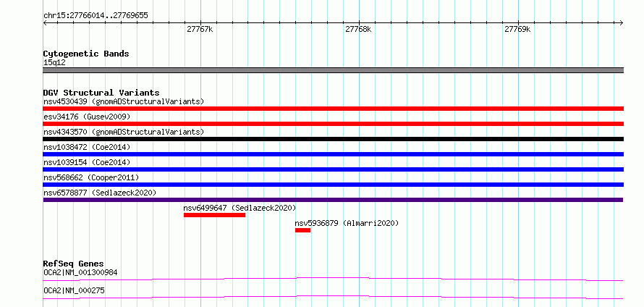This screenshot has height=307, width=644.
Task: Open the DGV Structural Variants track title
Action: click(x=101, y=93)
